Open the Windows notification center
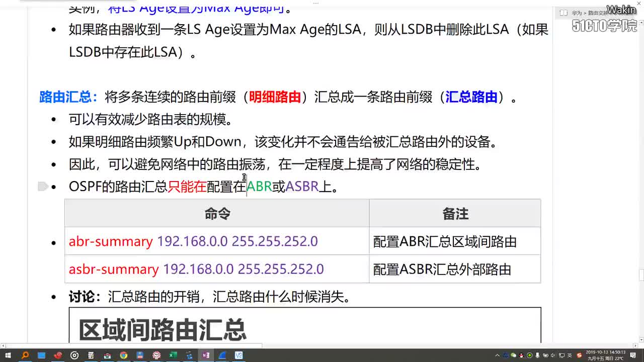 632,355
